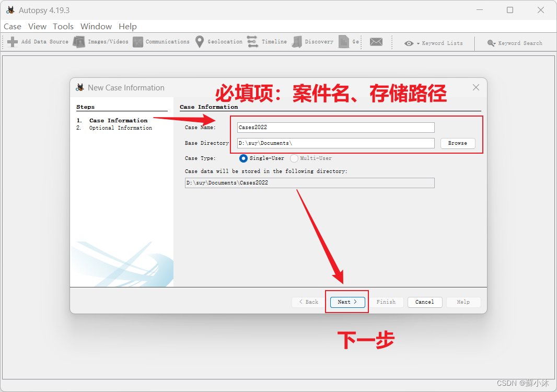This screenshot has width=557, height=392.
Task: Open the Tools menu
Action: [63, 27]
